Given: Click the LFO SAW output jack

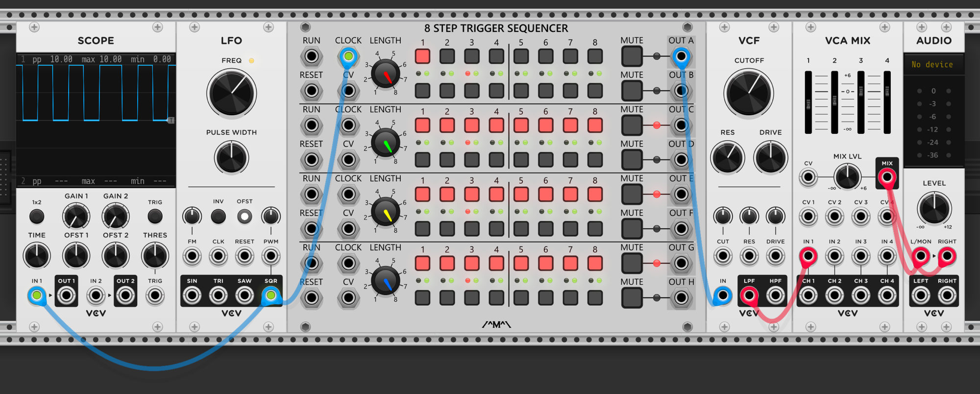Looking at the screenshot, I should 245,295.
